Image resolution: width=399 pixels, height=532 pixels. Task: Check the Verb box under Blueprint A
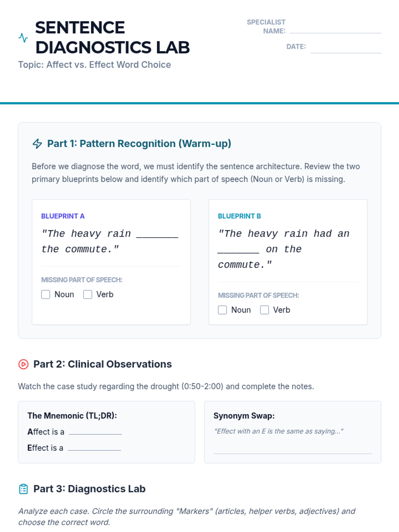[x=88, y=295]
